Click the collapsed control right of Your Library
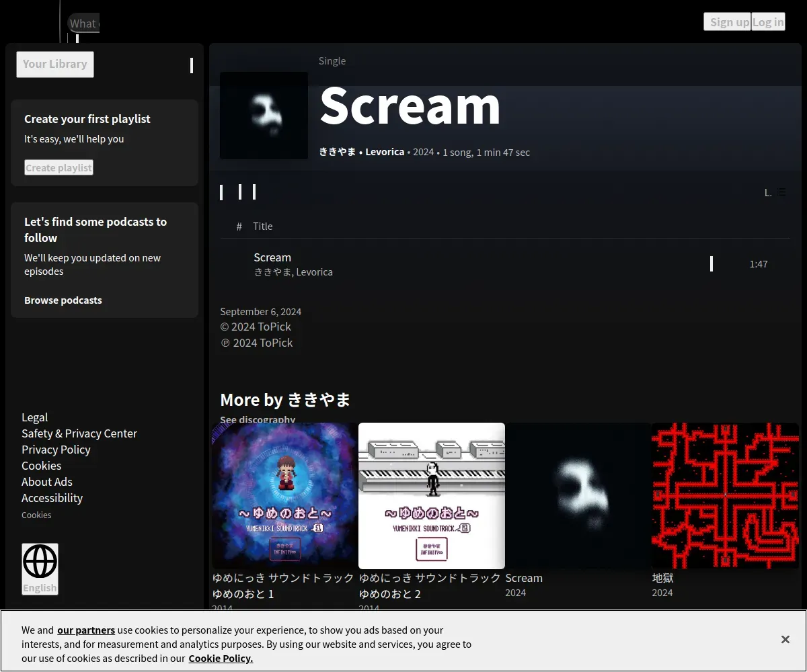 pyautogui.click(x=192, y=65)
